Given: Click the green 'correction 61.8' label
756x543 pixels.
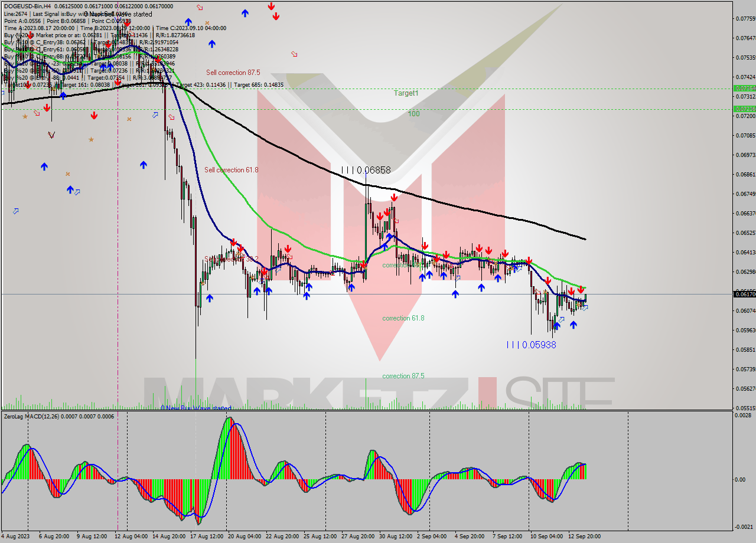Looking at the screenshot, I should pos(403,318).
